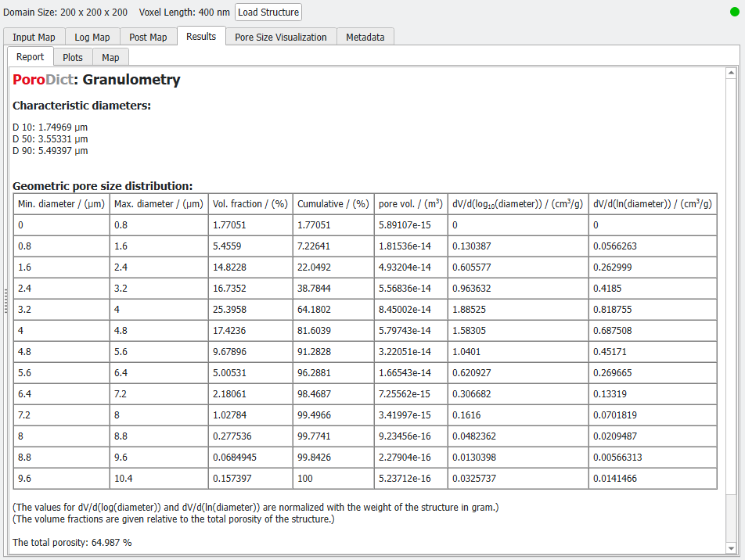Click the cell with value 0.0141466
This screenshot has height=560, width=745.
click(x=653, y=479)
